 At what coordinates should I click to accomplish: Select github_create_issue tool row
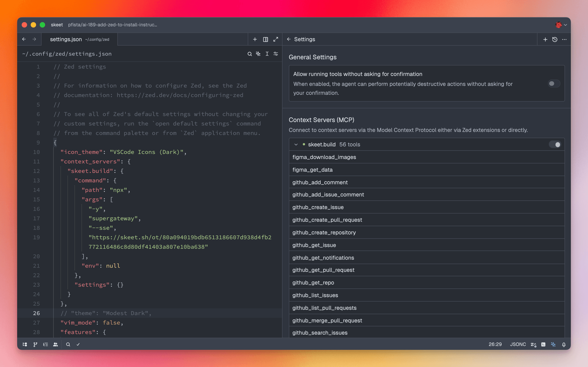426,207
